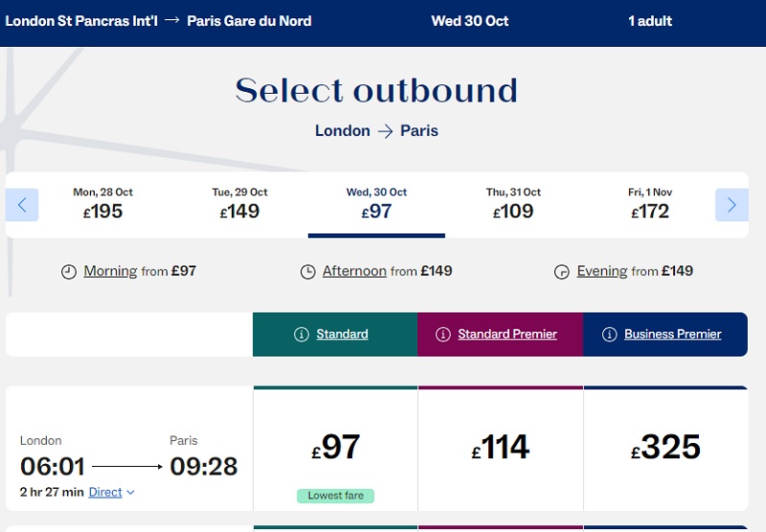Image resolution: width=766 pixels, height=532 pixels.
Task: Click the Business Premier info icon
Action: coord(609,335)
